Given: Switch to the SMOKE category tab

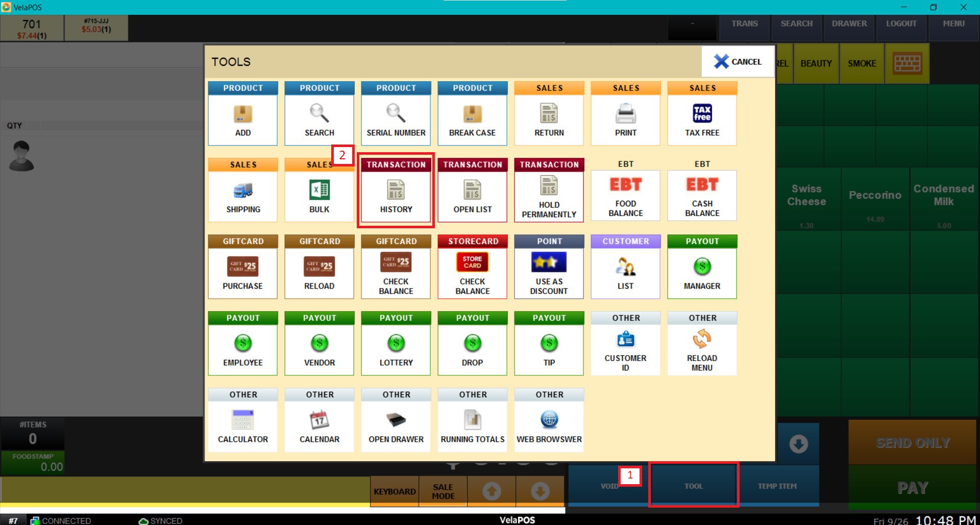Looking at the screenshot, I should (862, 64).
